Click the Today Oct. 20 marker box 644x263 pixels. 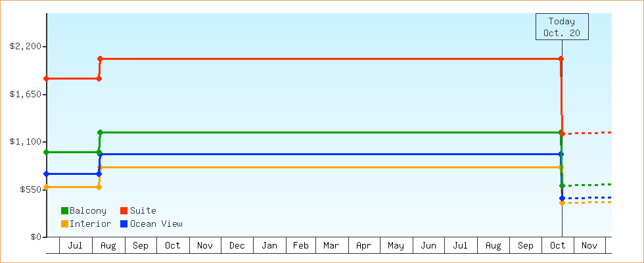tap(562, 27)
